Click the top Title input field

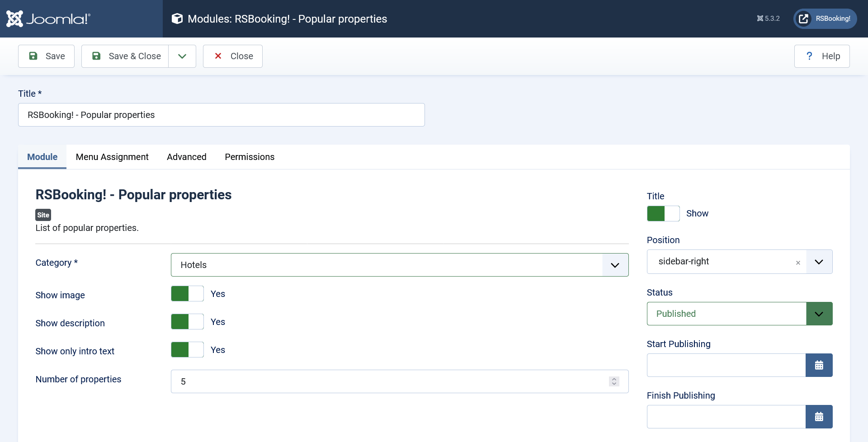pos(222,115)
